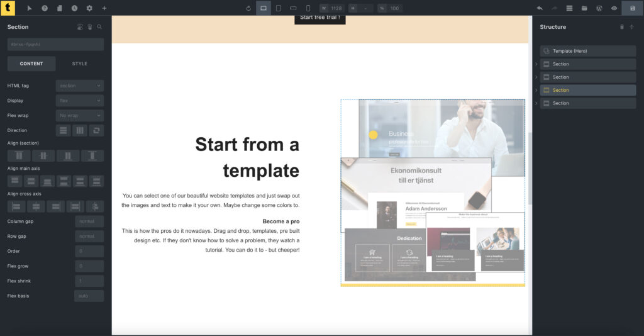The height and width of the screenshot is (336, 644).
Task: Open the Flex wrap dropdown
Action: pos(80,116)
